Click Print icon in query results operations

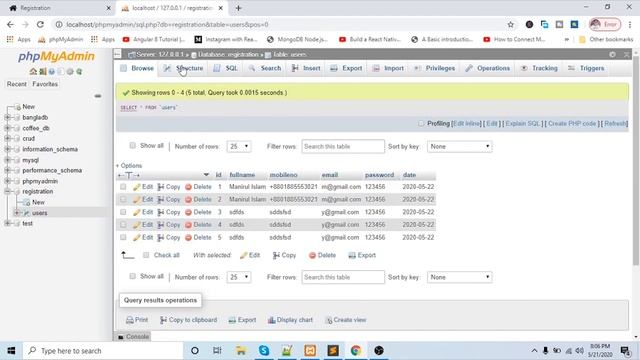(130, 320)
